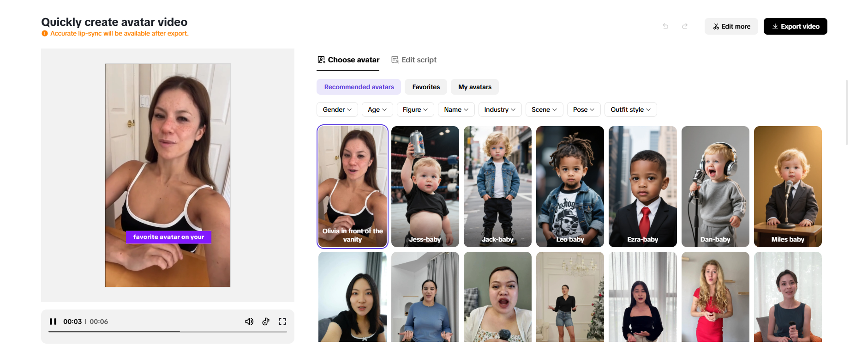Click the video preview of the avatar

(168, 176)
